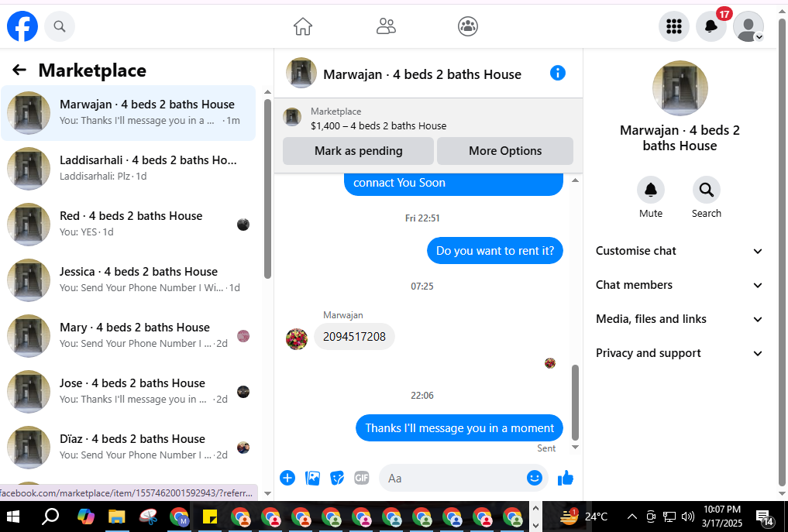Image resolution: width=788 pixels, height=532 pixels.
Task: Open Dïaz conversation in chat list
Action: click(x=128, y=447)
